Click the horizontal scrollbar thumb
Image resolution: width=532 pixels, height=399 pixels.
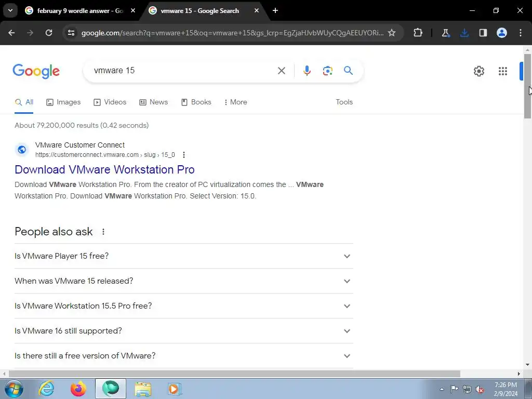pyautogui.click(x=234, y=374)
